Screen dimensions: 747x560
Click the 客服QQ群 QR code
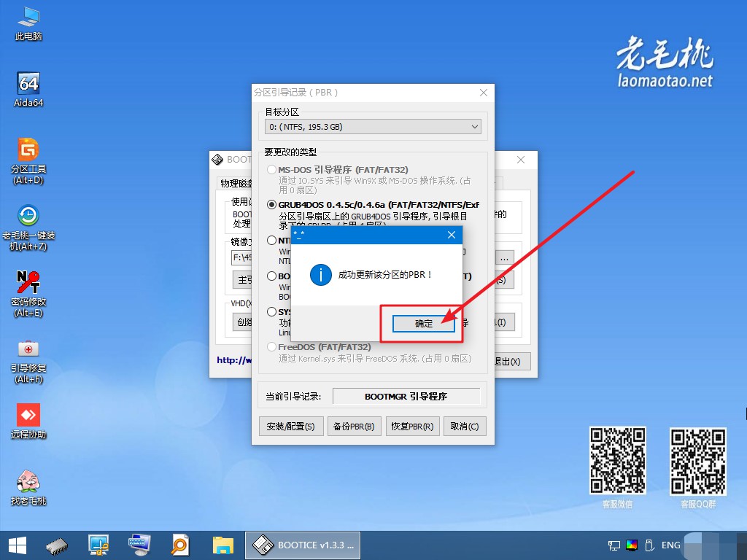698,461
